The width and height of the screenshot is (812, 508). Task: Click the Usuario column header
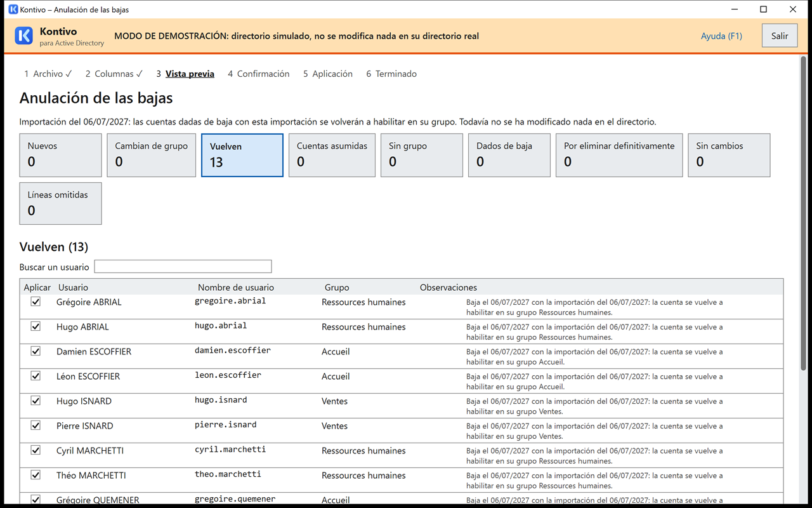73,288
